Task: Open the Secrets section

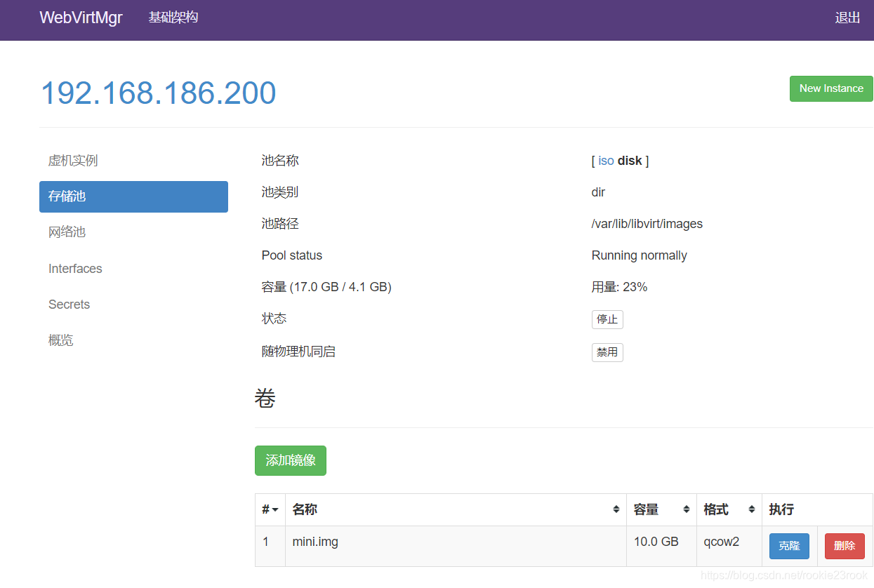Action: point(69,304)
